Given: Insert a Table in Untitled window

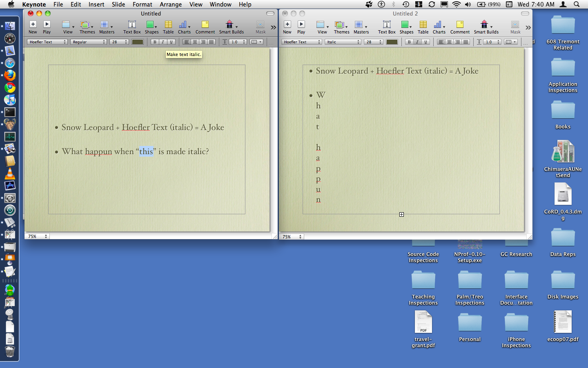Looking at the screenshot, I should tap(168, 27).
